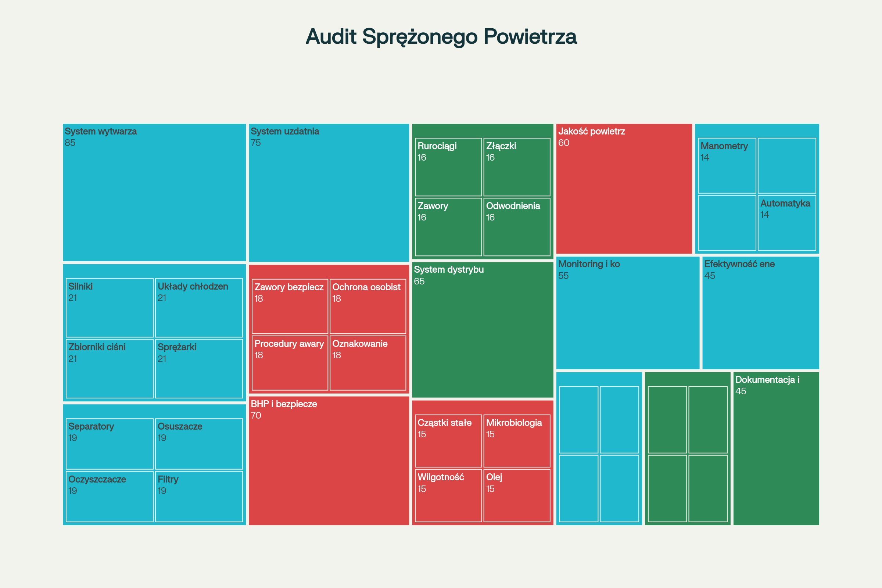Select the Manometry 14 cell
882x588 pixels.
coord(727,165)
